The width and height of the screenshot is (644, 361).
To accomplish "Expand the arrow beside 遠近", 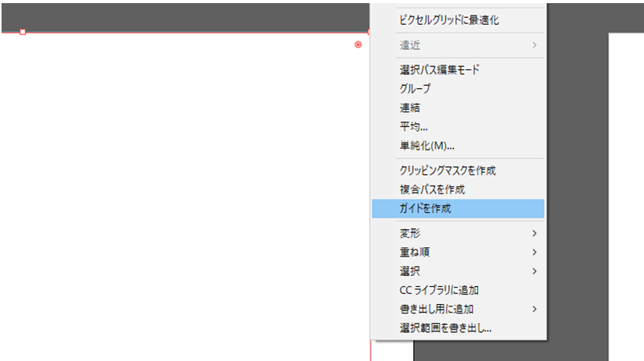I will (534, 45).
